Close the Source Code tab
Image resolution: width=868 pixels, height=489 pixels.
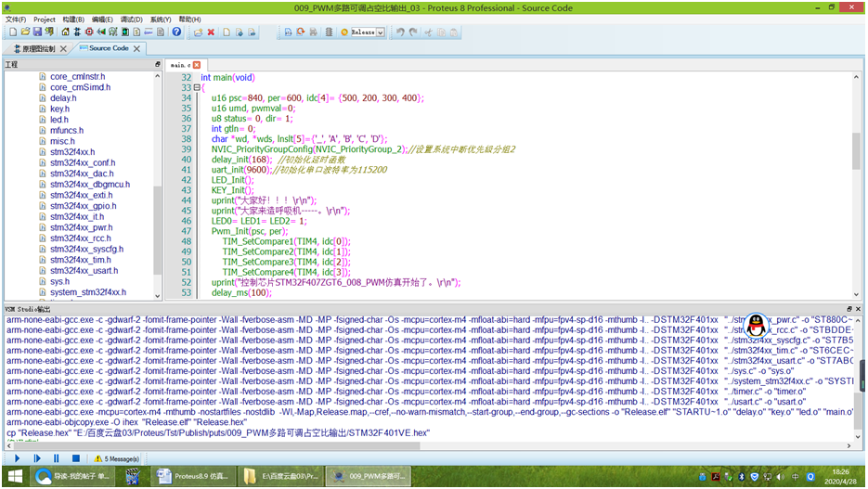pyautogui.click(x=136, y=48)
